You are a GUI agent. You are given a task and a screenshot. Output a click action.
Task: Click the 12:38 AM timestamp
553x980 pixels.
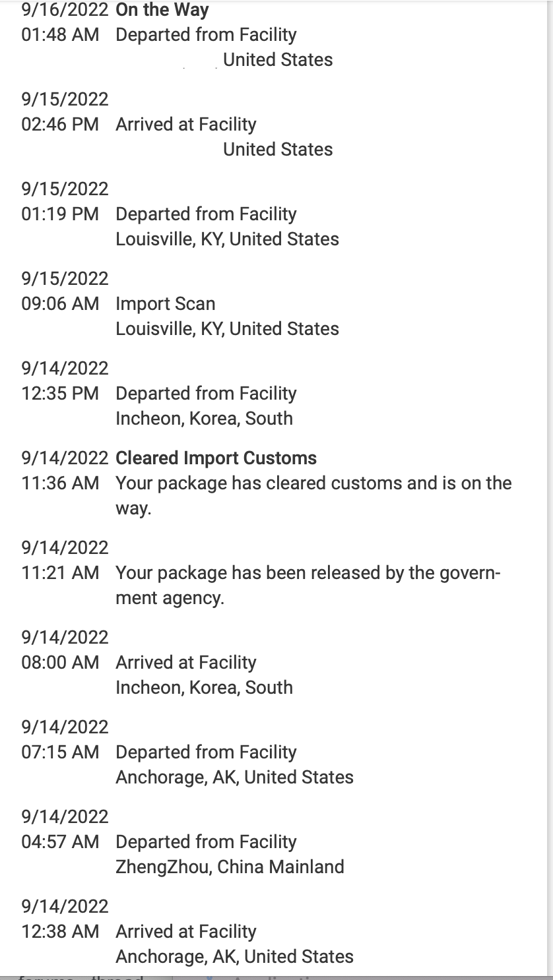(x=60, y=932)
